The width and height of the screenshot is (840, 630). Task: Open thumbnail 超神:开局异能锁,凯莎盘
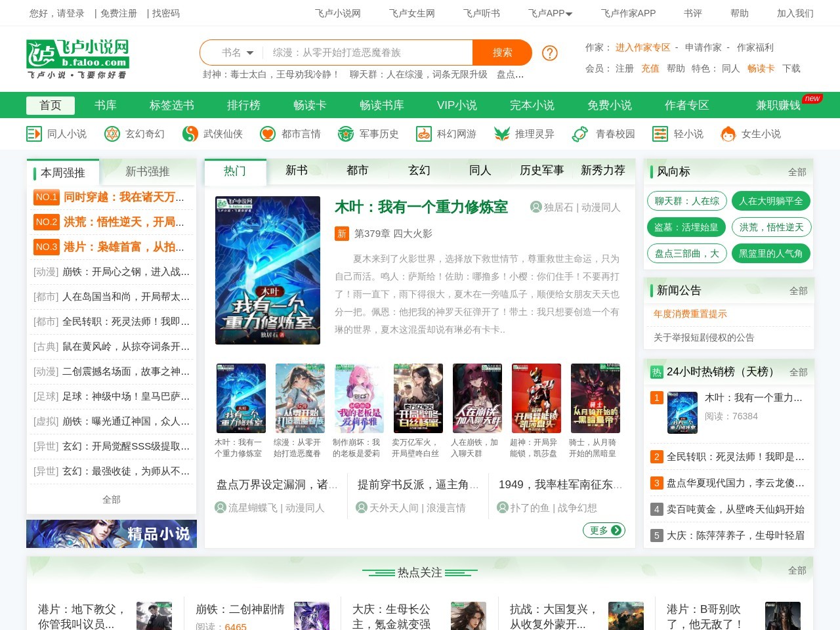536,398
